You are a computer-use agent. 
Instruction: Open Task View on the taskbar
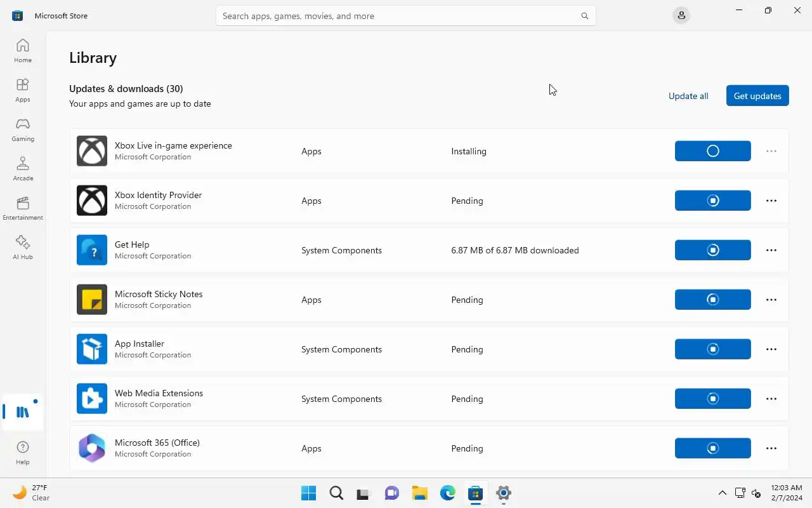[x=364, y=493]
